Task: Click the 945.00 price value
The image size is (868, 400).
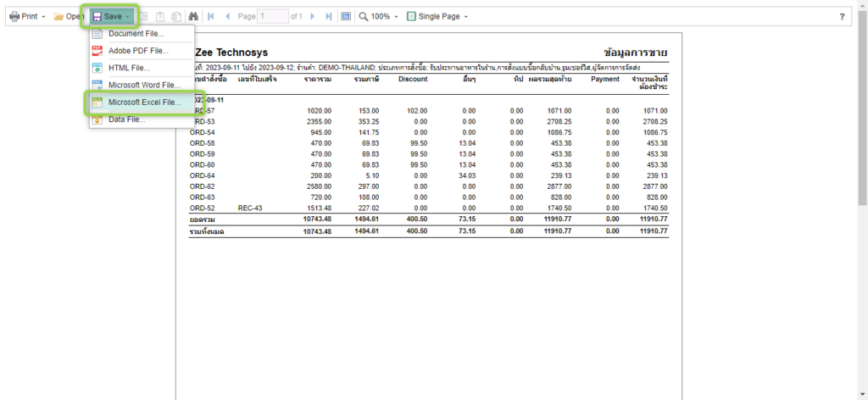Action: pos(321,132)
